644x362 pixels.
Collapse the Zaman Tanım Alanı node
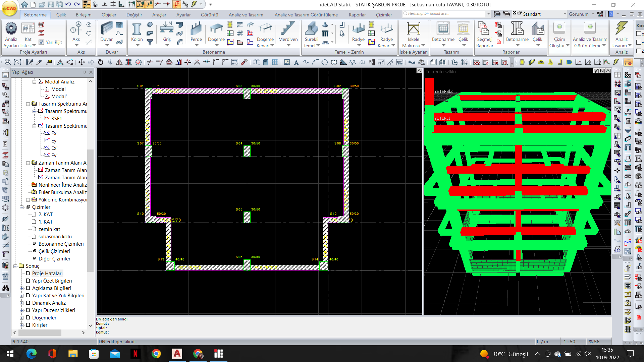click(x=28, y=163)
